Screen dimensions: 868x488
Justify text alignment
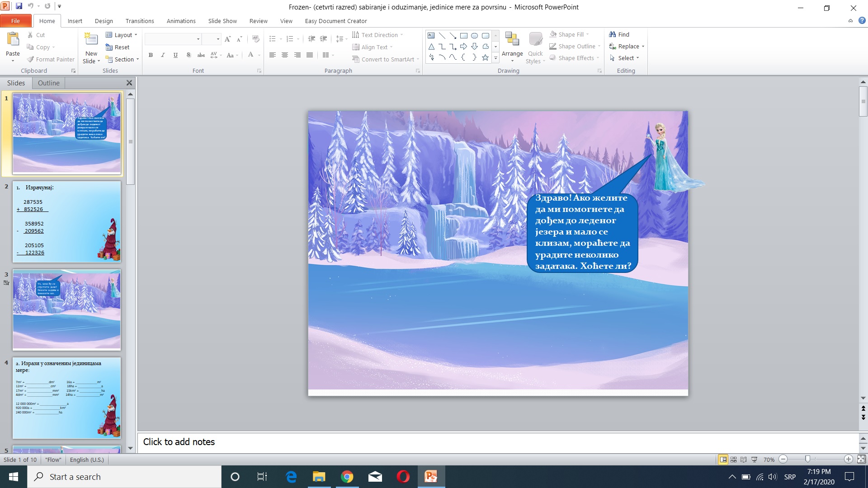(x=310, y=55)
